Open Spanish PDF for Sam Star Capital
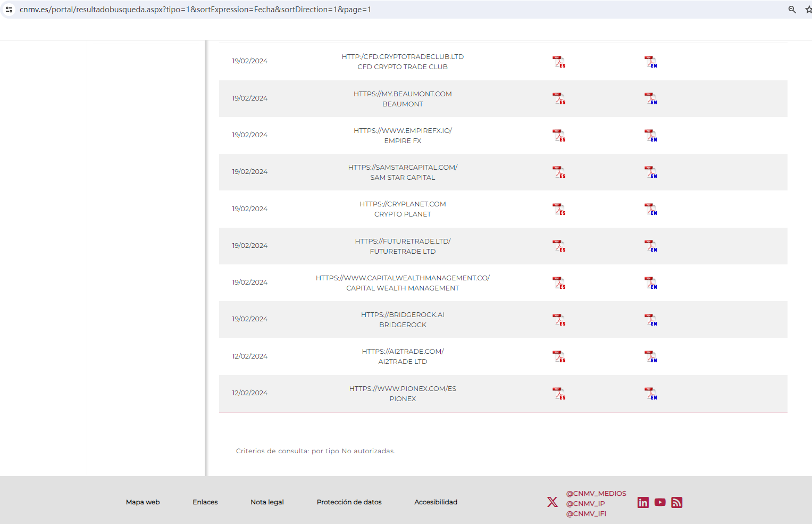The height and width of the screenshot is (524, 812). 559,172
